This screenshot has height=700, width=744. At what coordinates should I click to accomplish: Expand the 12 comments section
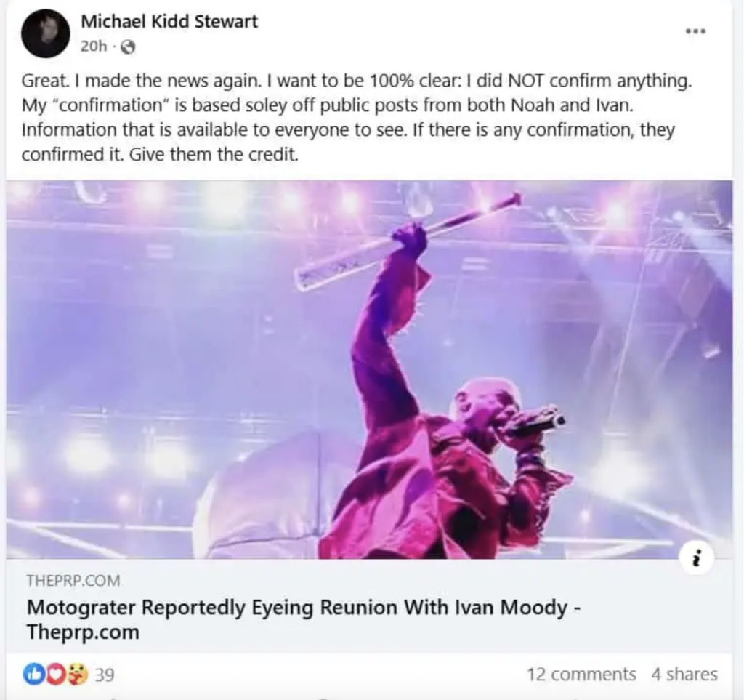[x=581, y=675]
